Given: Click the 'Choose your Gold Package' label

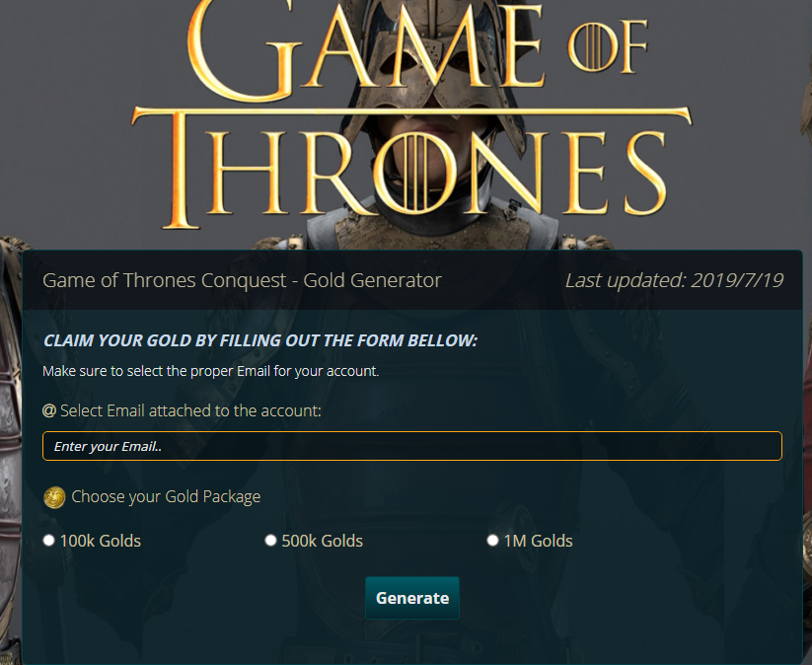Looking at the screenshot, I should tap(166, 496).
